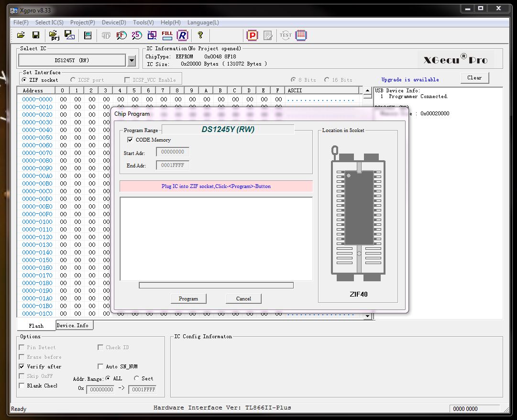
Task: Click the red P program chip icon
Action: pyautogui.click(x=252, y=35)
